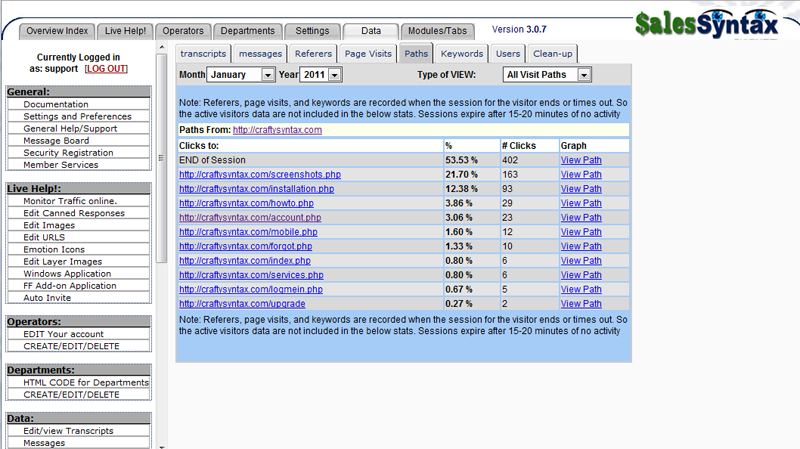This screenshot has width=800, height=449.
Task: Open the Clean-up sub-tab
Action: click(553, 54)
